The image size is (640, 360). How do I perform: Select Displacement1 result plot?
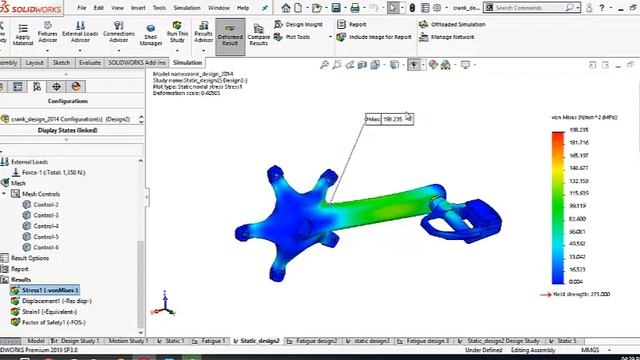point(51,301)
